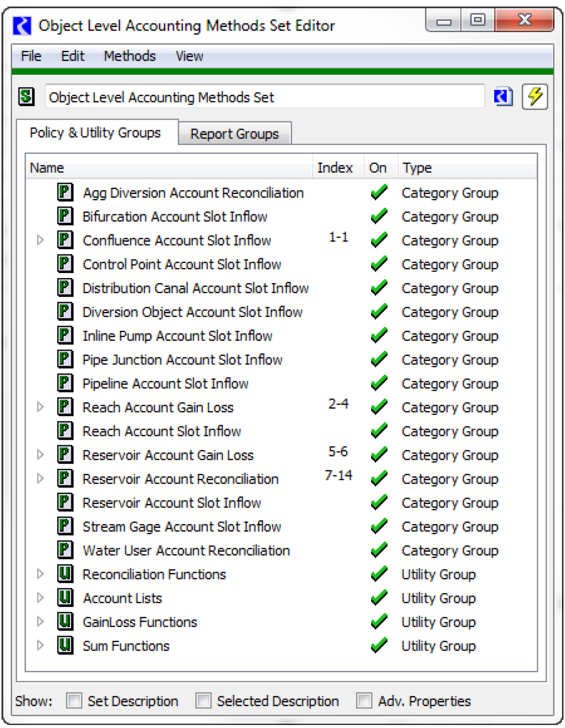Click the green S set icon

[x=27, y=96]
